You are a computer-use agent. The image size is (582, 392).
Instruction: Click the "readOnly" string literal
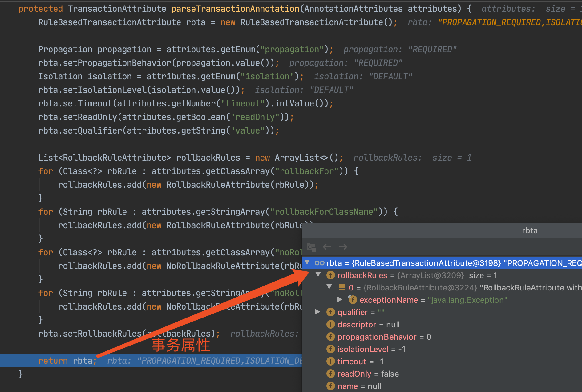(x=255, y=117)
